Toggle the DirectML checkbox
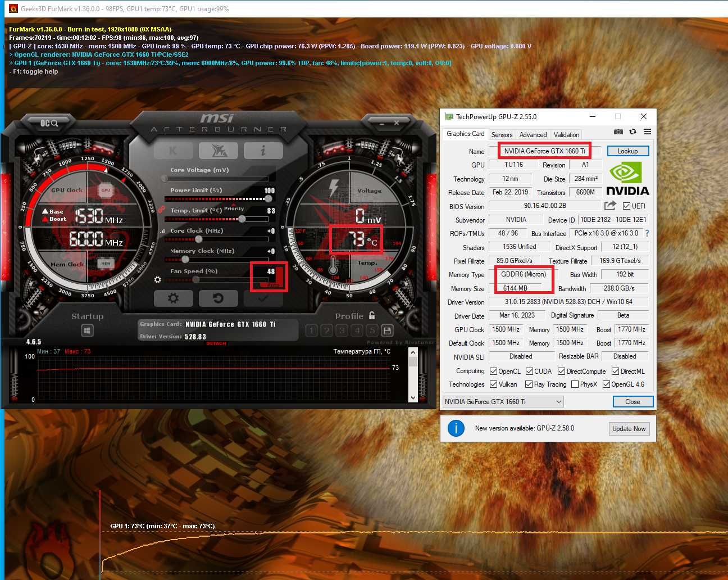Image resolution: width=728 pixels, height=580 pixels. 615,371
